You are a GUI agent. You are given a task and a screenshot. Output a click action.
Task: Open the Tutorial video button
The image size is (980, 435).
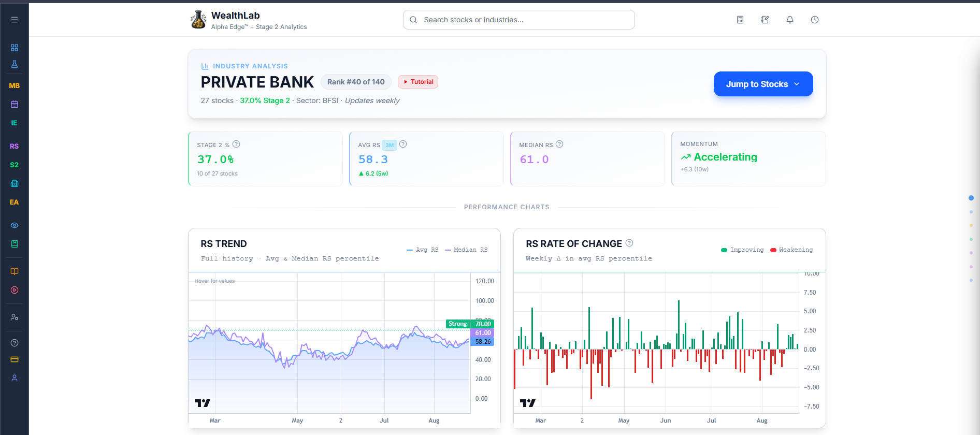tap(418, 82)
